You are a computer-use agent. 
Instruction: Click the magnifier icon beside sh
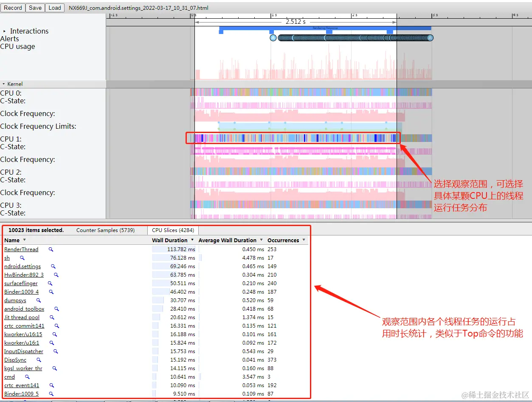point(22,258)
